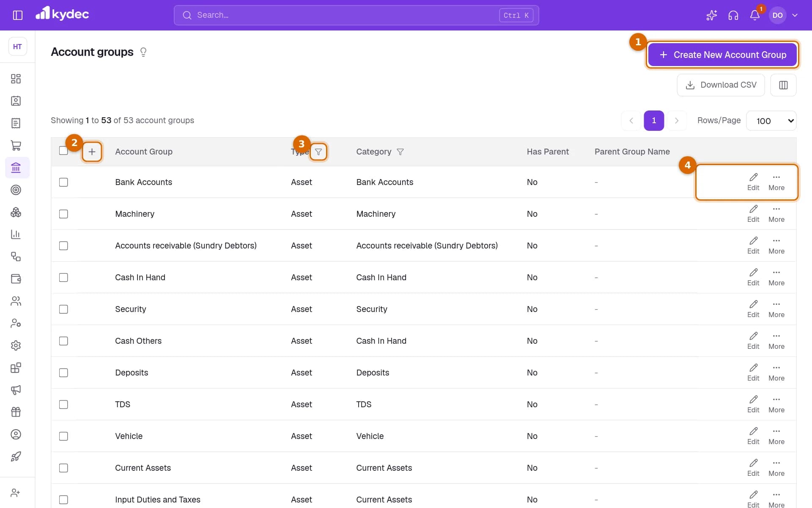
Task: Open the megaphone marketing icon
Action: click(x=16, y=390)
